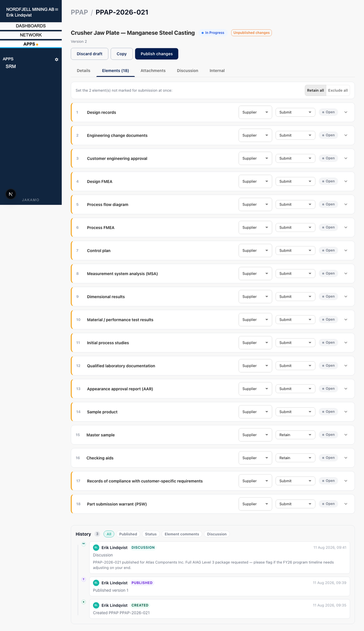Click the created plus icon in History timeline
This screenshot has height=631, width=364.
coord(84,602)
